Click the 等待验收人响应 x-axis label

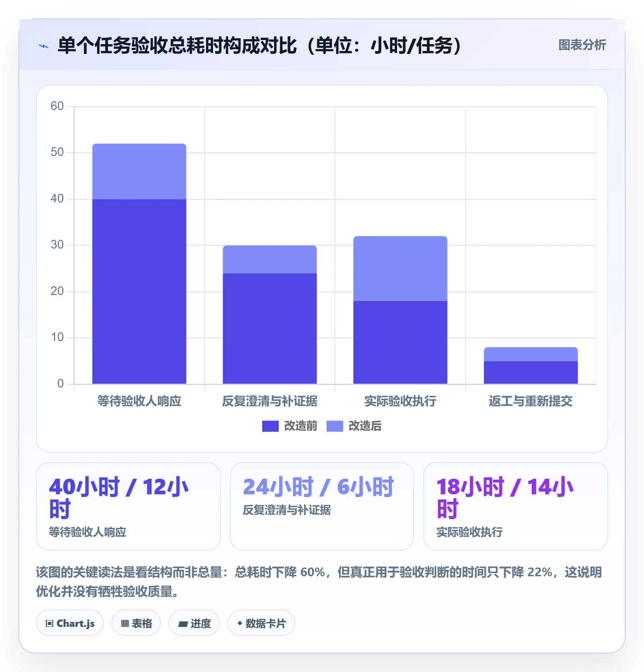click(x=139, y=401)
